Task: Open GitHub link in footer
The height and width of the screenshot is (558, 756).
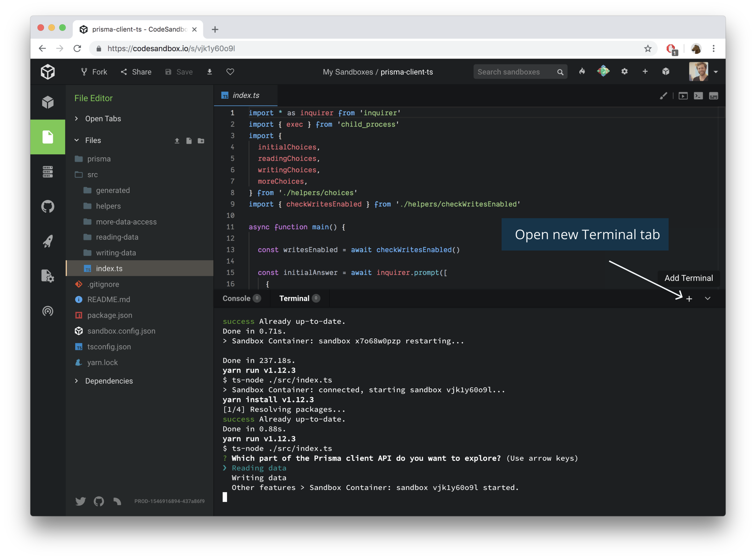Action: (99, 501)
